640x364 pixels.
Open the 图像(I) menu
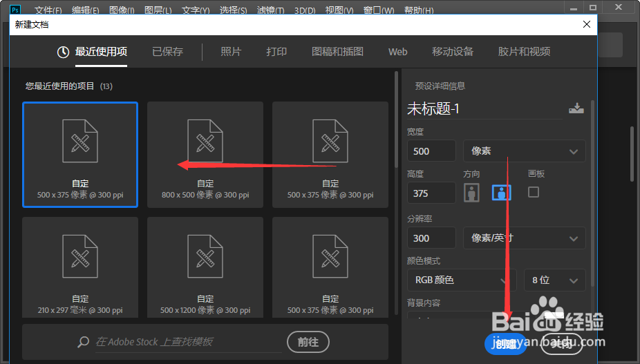[122, 10]
